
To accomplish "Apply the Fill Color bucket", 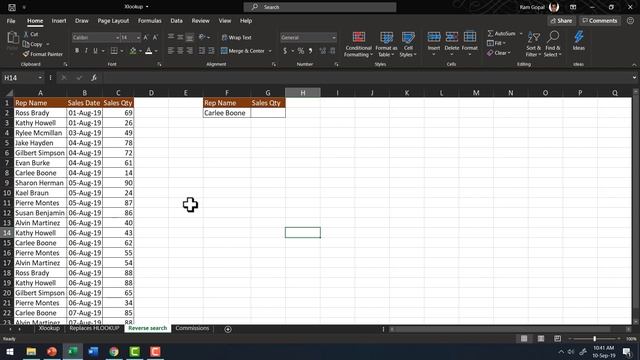I will pyautogui.click(x=133, y=51).
